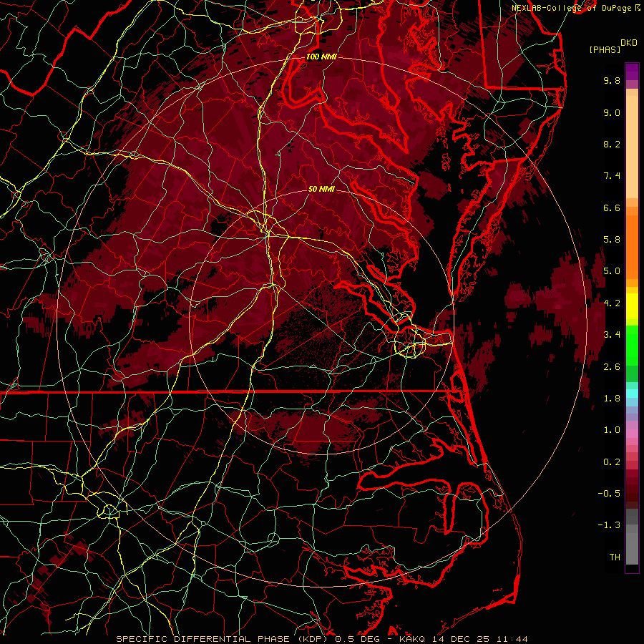The image size is (644, 644).
Task: Click the 5.8 scale value
Action: pyautogui.click(x=612, y=240)
